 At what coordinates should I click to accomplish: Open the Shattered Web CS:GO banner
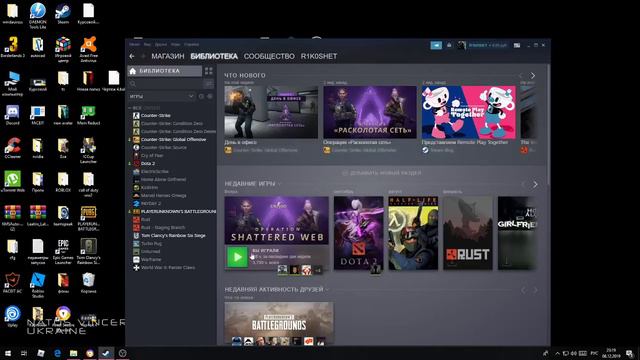click(x=276, y=221)
